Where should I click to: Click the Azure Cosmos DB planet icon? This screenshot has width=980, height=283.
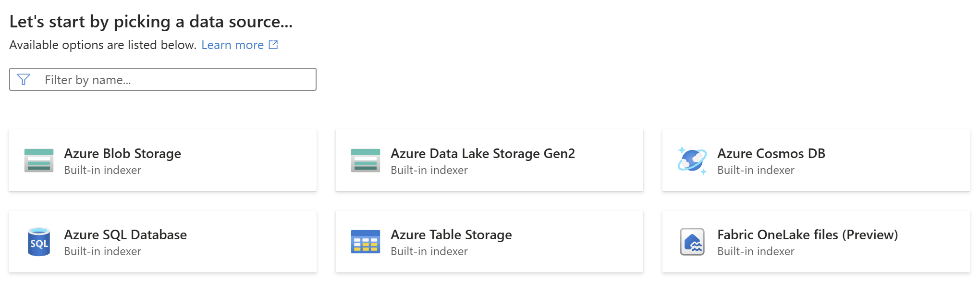(692, 160)
